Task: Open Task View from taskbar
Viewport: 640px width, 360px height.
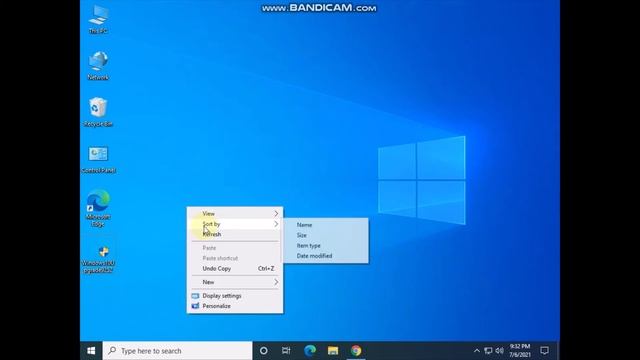Action: [x=286, y=351]
